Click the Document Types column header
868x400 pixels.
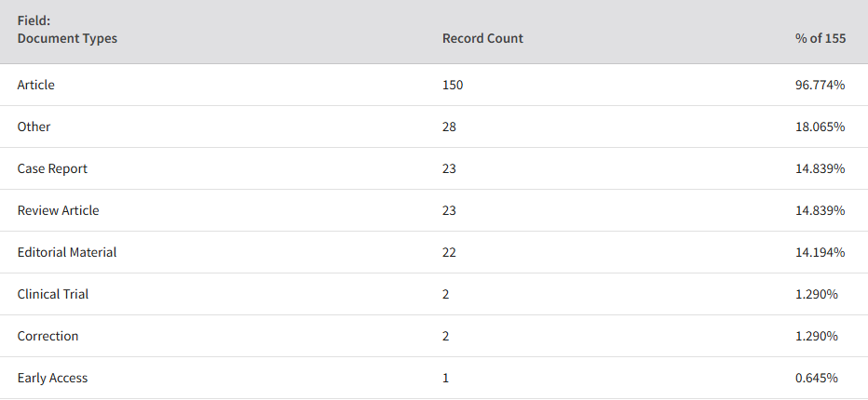(67, 38)
